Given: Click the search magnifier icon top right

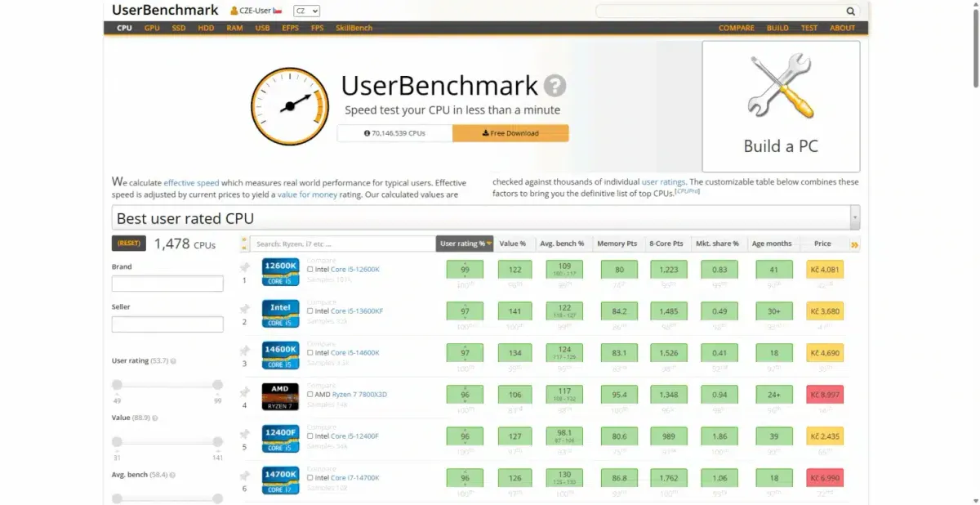Looking at the screenshot, I should [850, 11].
